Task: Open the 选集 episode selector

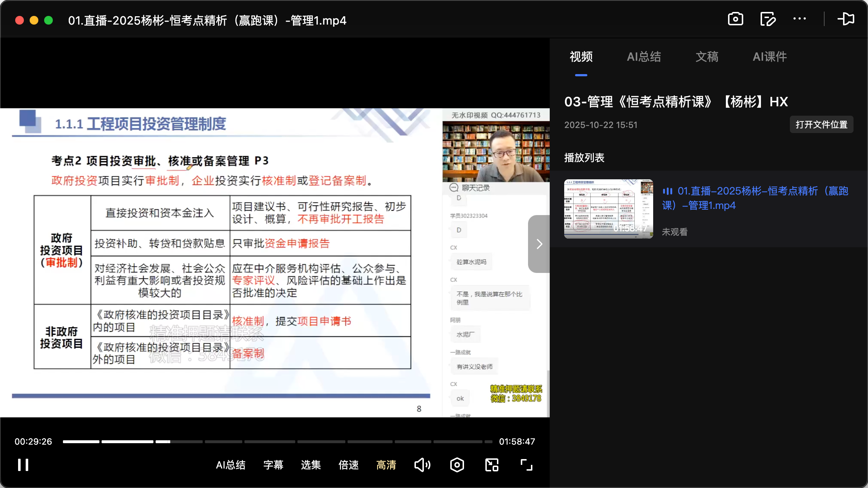Action: (310, 465)
